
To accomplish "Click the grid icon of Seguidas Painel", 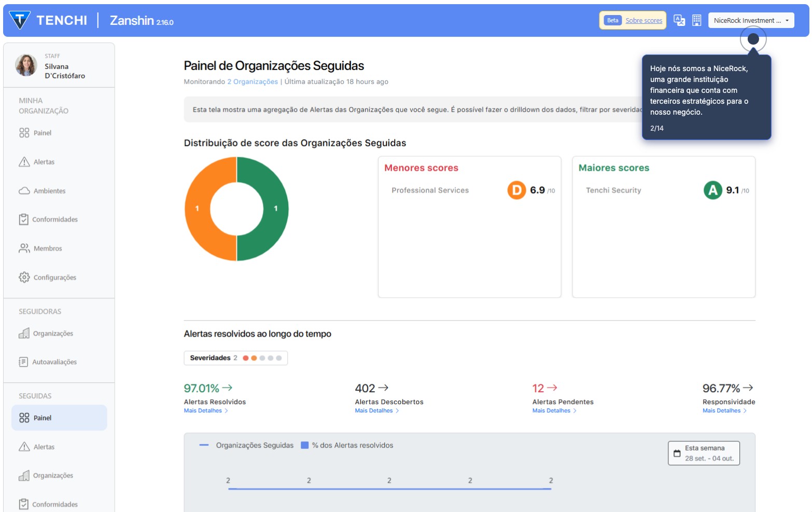I will [x=24, y=418].
